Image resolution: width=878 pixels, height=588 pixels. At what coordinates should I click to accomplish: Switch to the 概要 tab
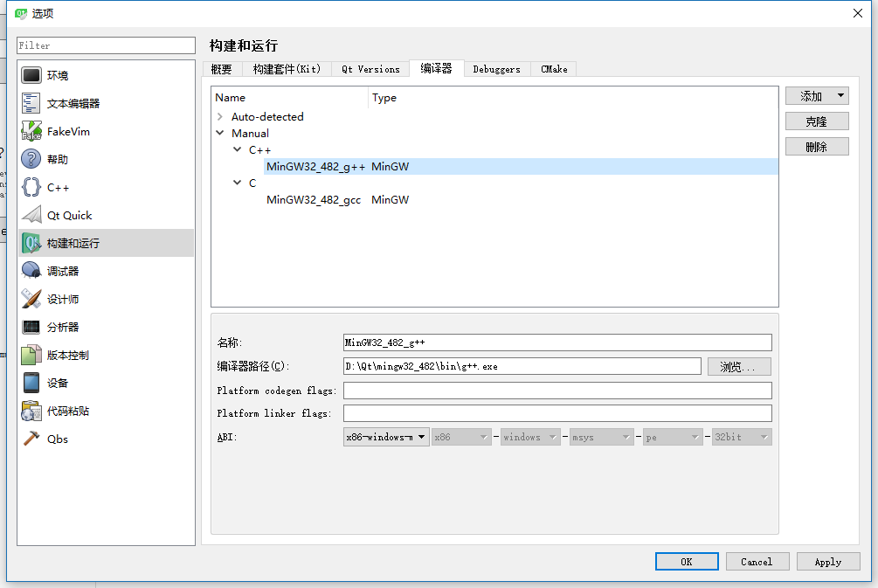tap(222, 69)
